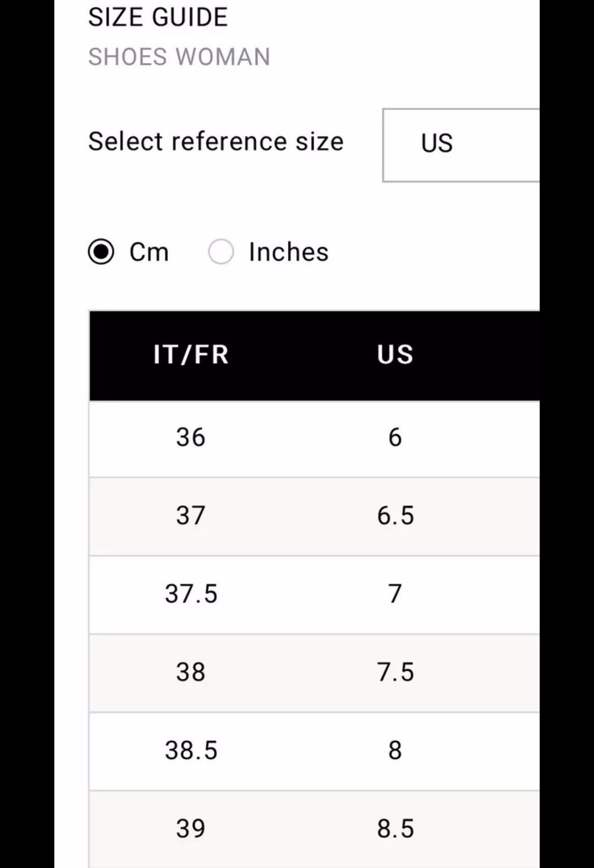Screen dimensions: 594x868
Task: Select the IT/FR size 39 cell
Action: [x=191, y=828]
